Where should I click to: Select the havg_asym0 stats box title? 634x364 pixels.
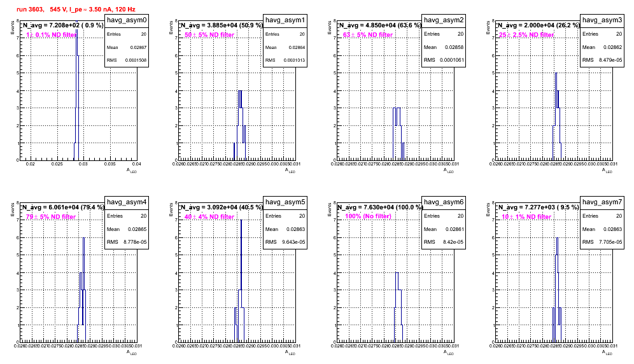127,20
